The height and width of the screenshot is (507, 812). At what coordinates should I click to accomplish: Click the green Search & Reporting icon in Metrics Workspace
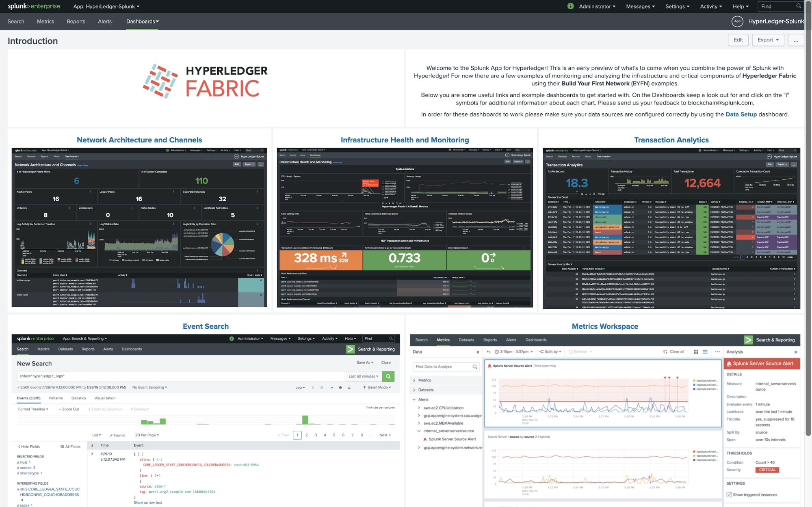click(748, 340)
